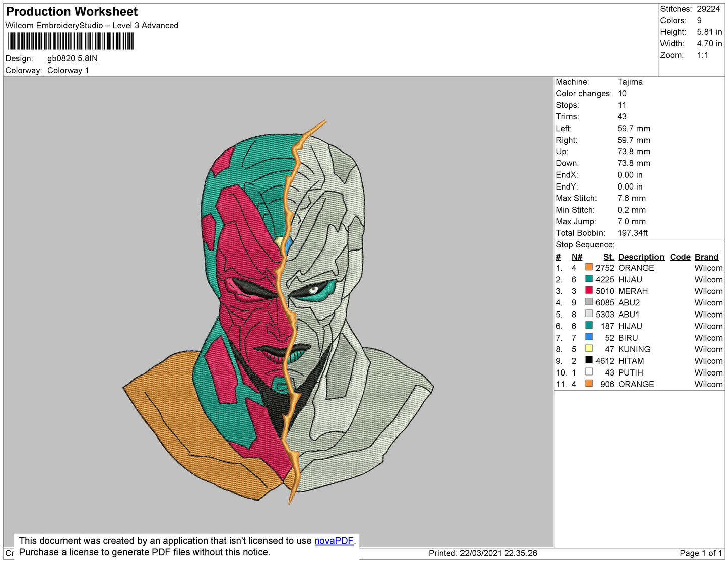Click the MERAH description in row 3
Image resolution: width=728 pixels, height=563 pixels.
pyautogui.click(x=633, y=291)
